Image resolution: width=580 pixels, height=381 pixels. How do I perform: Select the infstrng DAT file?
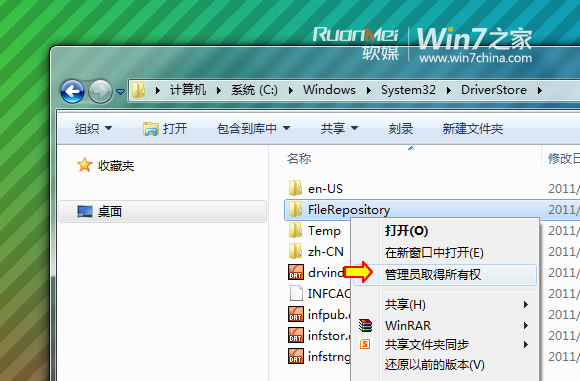pos(329,357)
